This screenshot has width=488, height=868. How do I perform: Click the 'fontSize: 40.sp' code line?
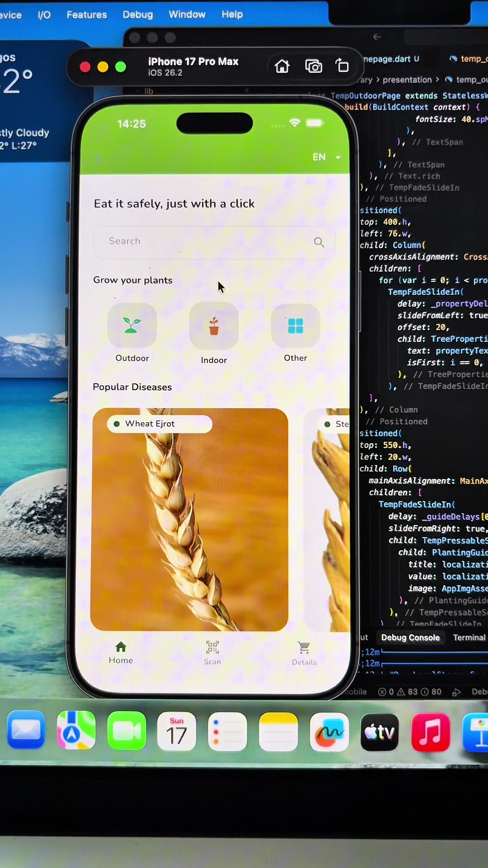(x=451, y=119)
